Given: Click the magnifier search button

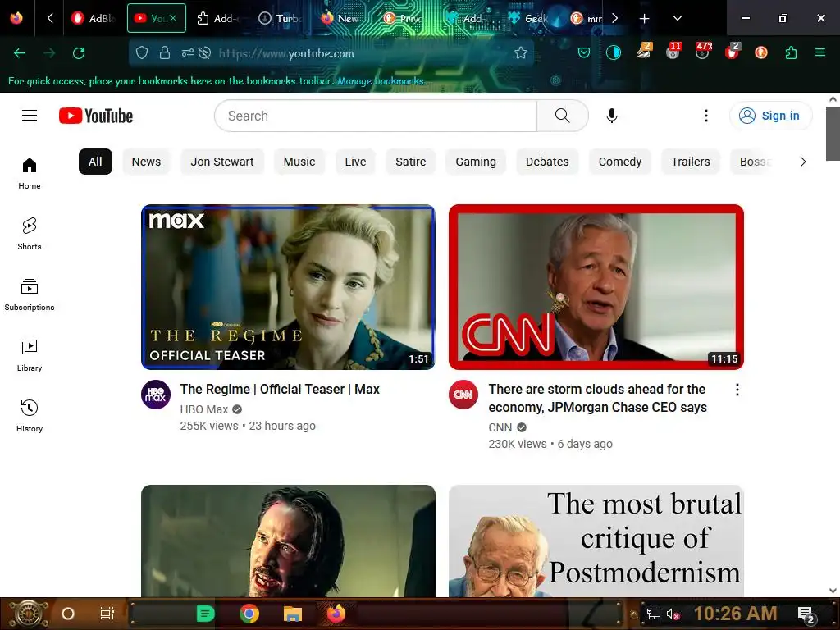Looking at the screenshot, I should (563, 116).
